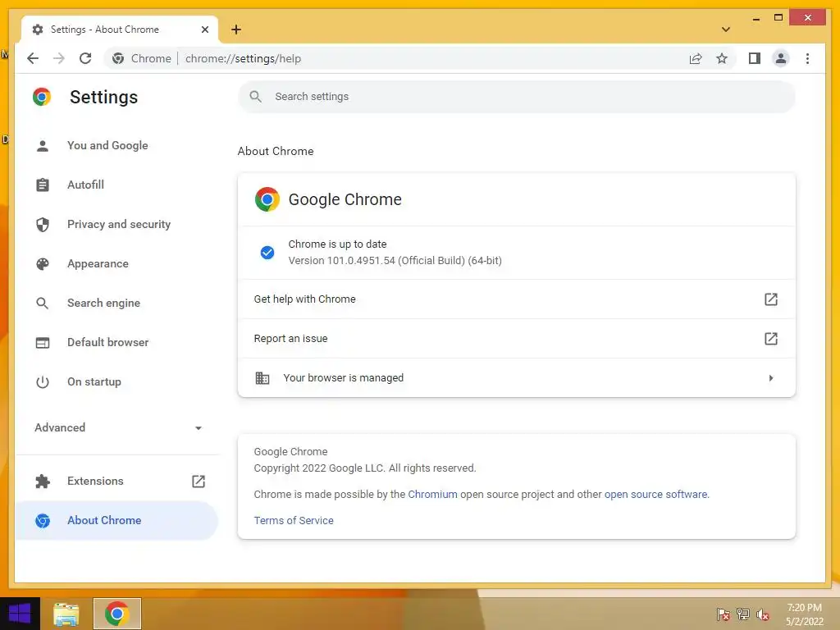Image resolution: width=840 pixels, height=630 pixels.
Task: Bookmark this tab with the star icon
Action: (x=722, y=58)
